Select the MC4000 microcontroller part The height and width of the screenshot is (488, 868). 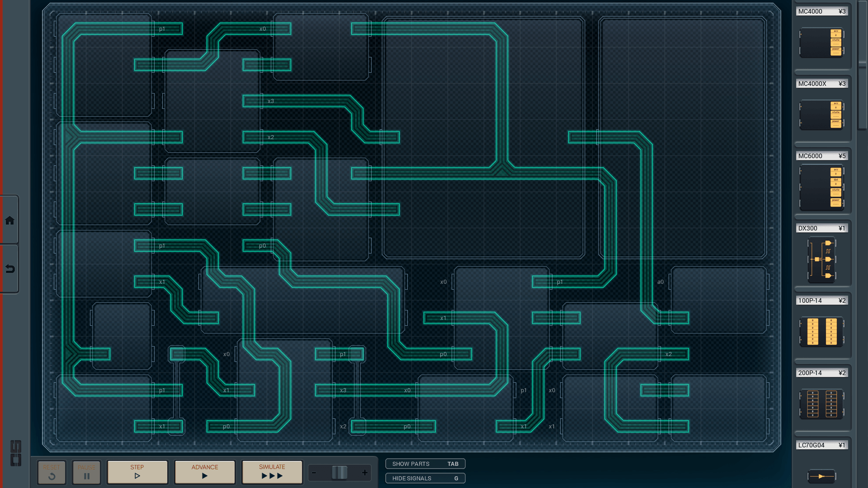pyautogui.click(x=821, y=42)
